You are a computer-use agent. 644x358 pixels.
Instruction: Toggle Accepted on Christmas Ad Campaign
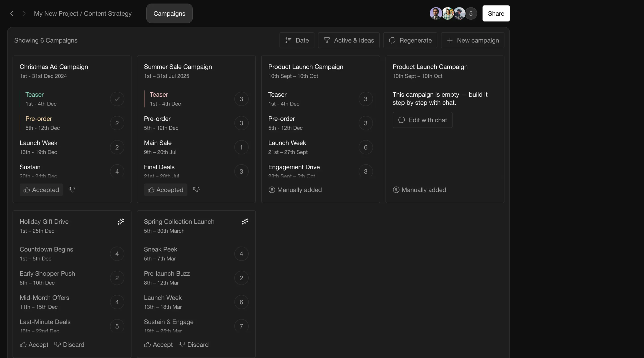click(41, 190)
